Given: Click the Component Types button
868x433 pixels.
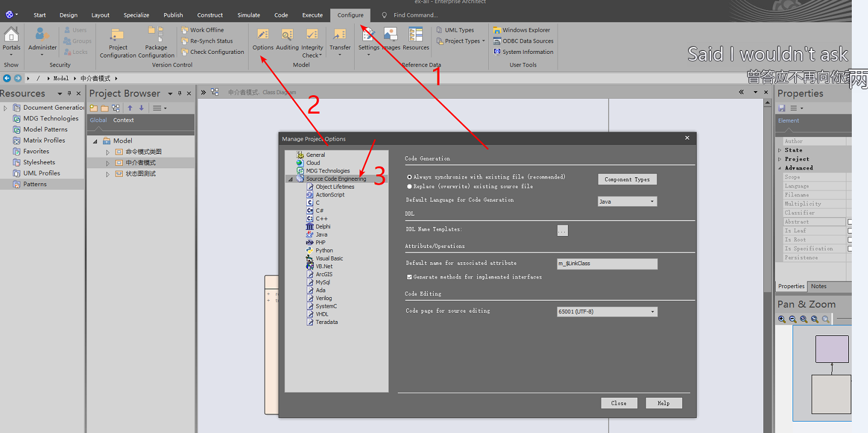Looking at the screenshot, I should click(x=627, y=179).
